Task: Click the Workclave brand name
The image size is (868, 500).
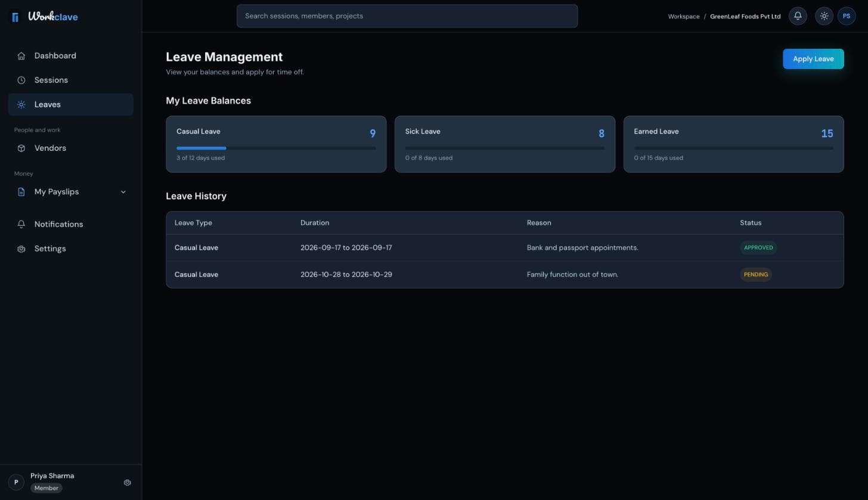Action: 53,17
